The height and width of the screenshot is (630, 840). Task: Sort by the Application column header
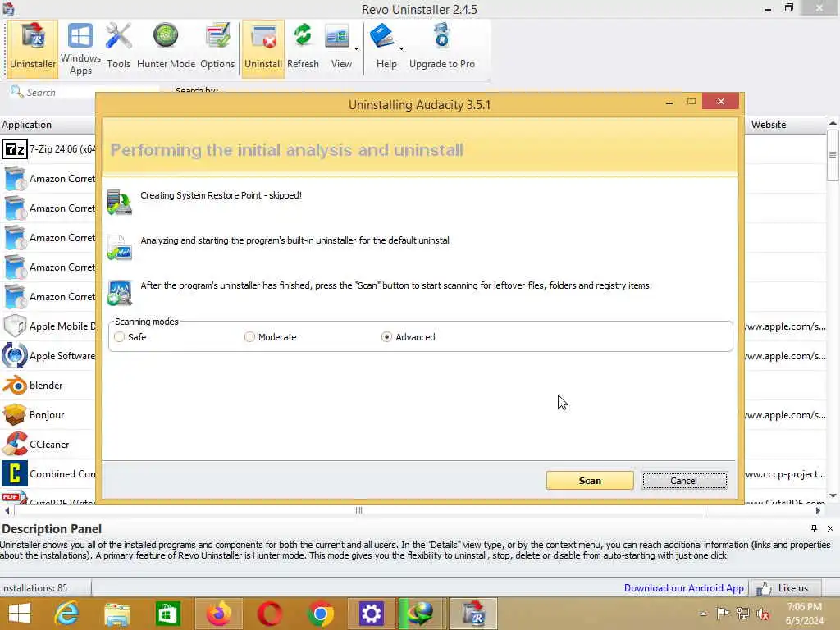[48, 125]
